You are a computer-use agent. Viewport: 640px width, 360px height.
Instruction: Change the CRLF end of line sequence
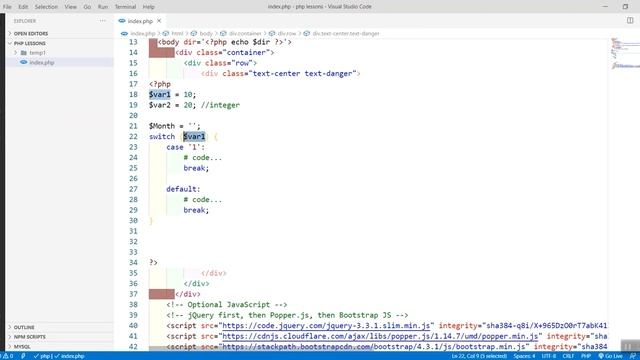568,356
